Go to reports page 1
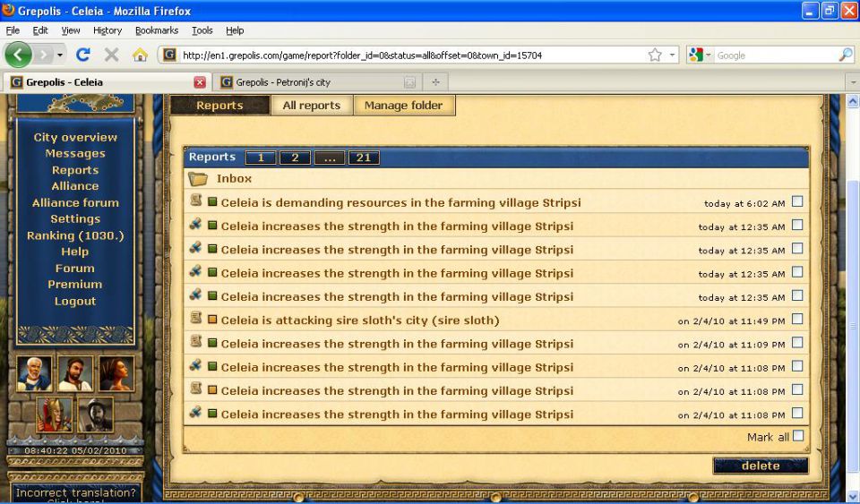860x504 pixels. coord(261,158)
